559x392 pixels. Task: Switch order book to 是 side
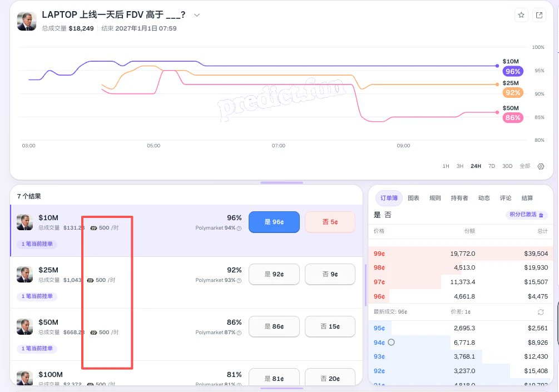coord(377,215)
